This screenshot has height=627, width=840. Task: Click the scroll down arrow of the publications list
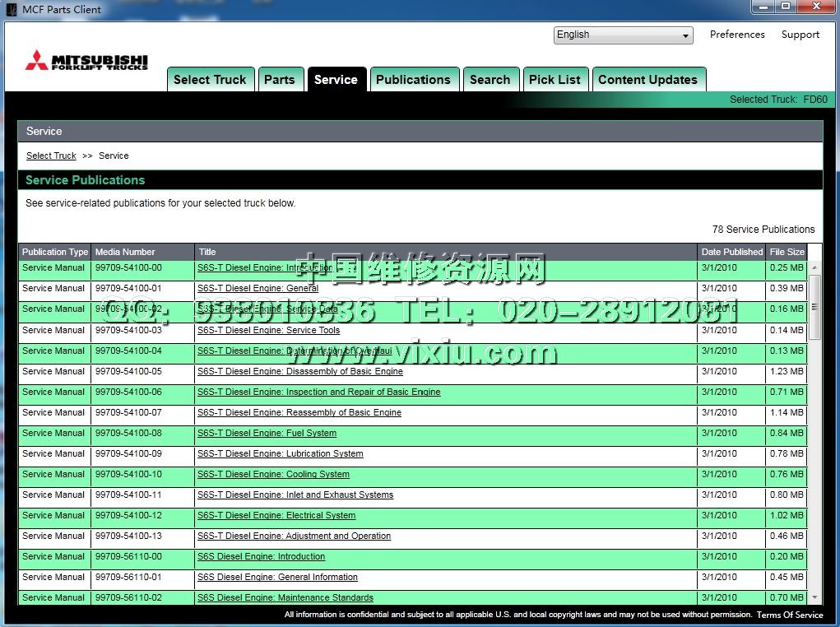click(814, 597)
